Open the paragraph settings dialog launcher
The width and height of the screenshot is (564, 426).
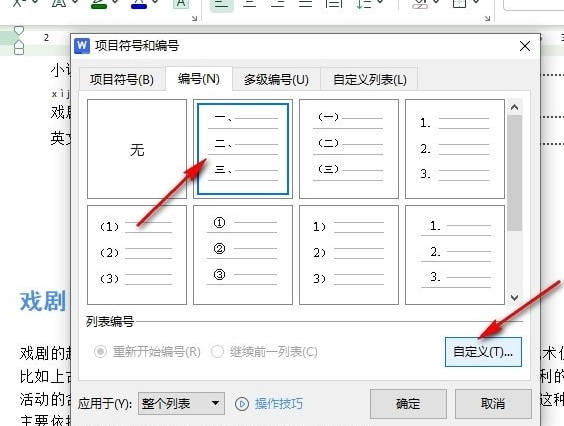pos(488,18)
